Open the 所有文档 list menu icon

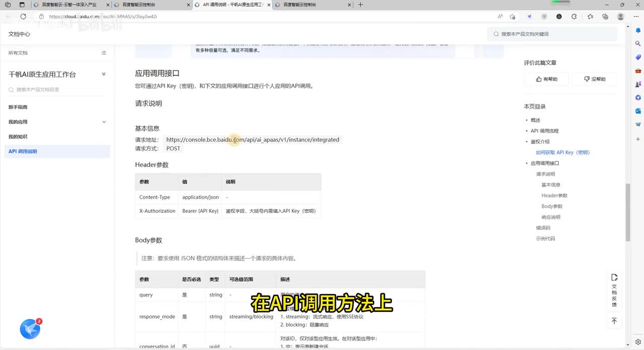pyautogui.click(x=104, y=53)
